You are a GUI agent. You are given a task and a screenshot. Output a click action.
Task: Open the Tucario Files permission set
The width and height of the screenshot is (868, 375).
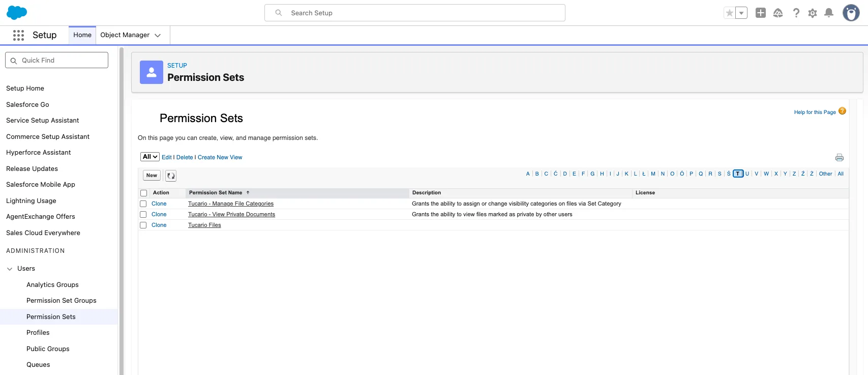pos(204,225)
